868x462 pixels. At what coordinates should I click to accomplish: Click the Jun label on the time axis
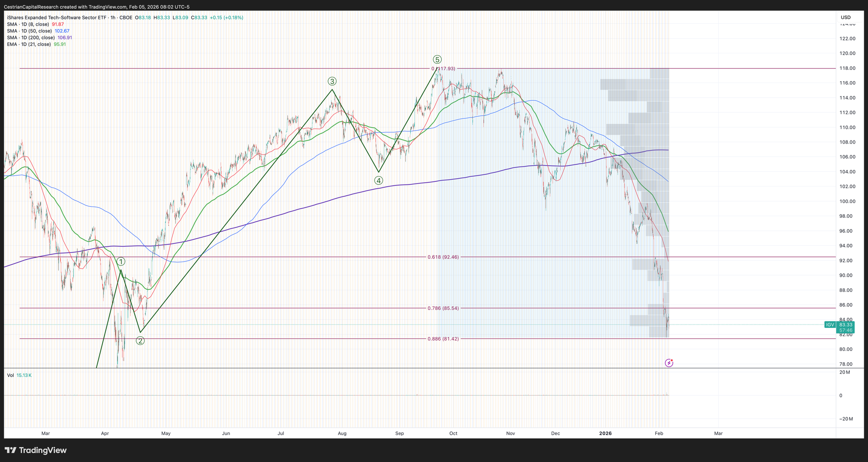[226, 433]
